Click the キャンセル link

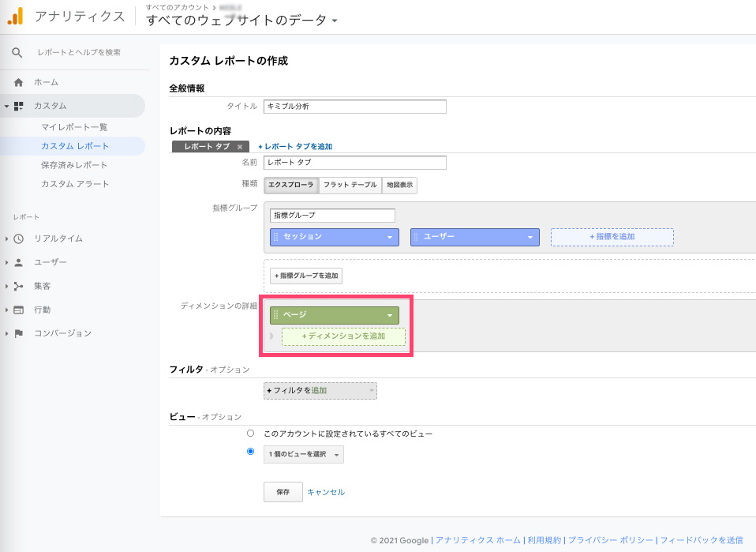[326, 492]
